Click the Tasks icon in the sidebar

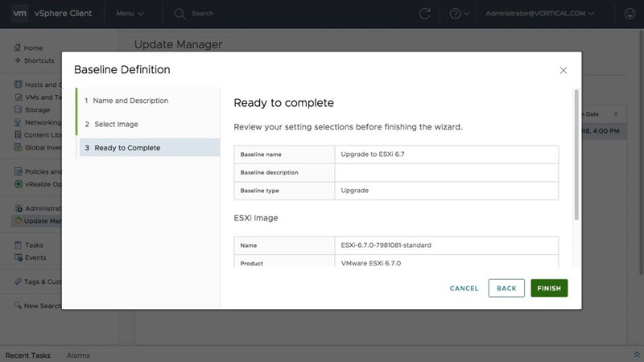coord(18,245)
